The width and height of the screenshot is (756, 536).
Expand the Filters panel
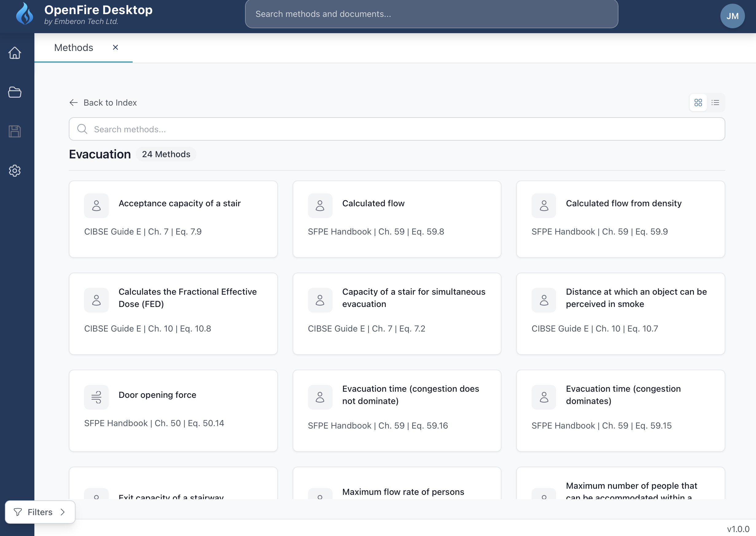point(40,512)
